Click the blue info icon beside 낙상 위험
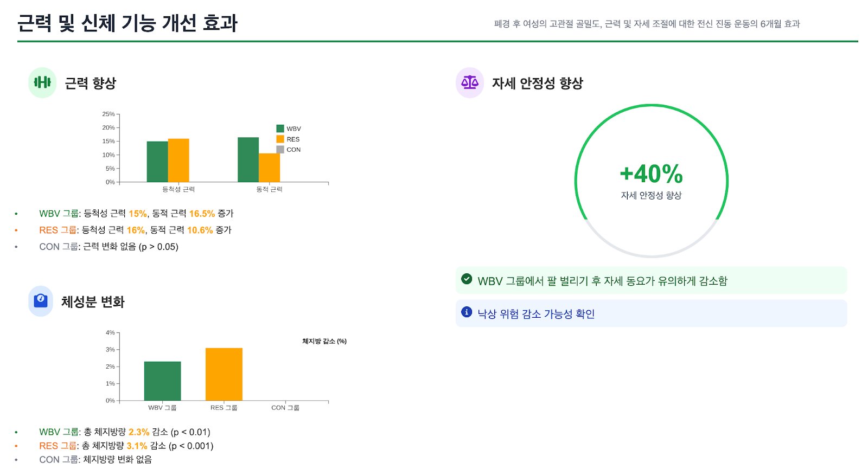This screenshot has height=475, width=868. (467, 312)
